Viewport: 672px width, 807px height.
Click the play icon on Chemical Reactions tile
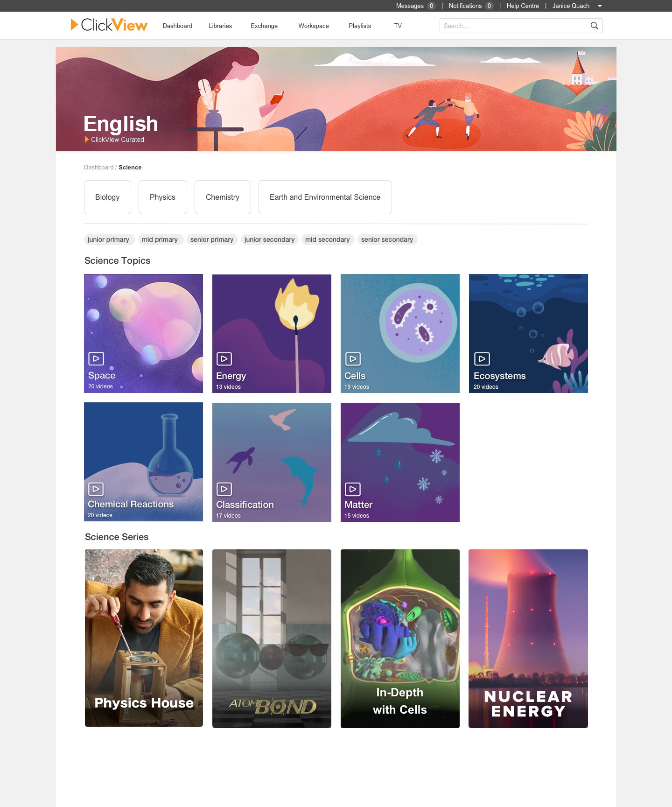click(96, 489)
